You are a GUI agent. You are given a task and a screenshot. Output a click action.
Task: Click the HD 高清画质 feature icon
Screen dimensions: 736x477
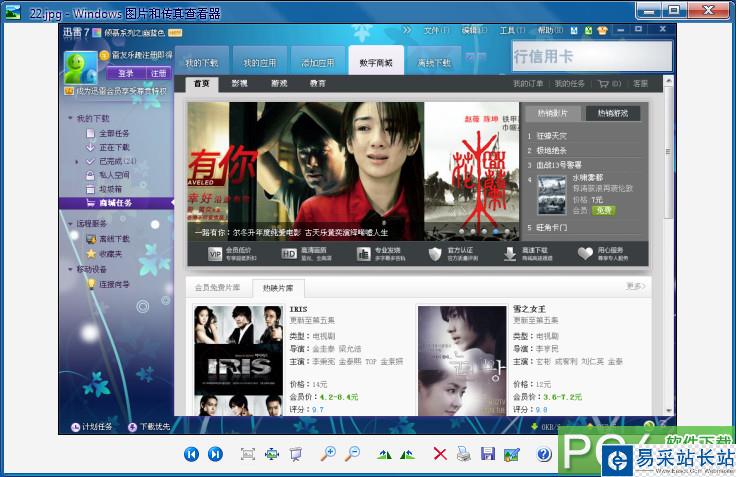point(289,254)
